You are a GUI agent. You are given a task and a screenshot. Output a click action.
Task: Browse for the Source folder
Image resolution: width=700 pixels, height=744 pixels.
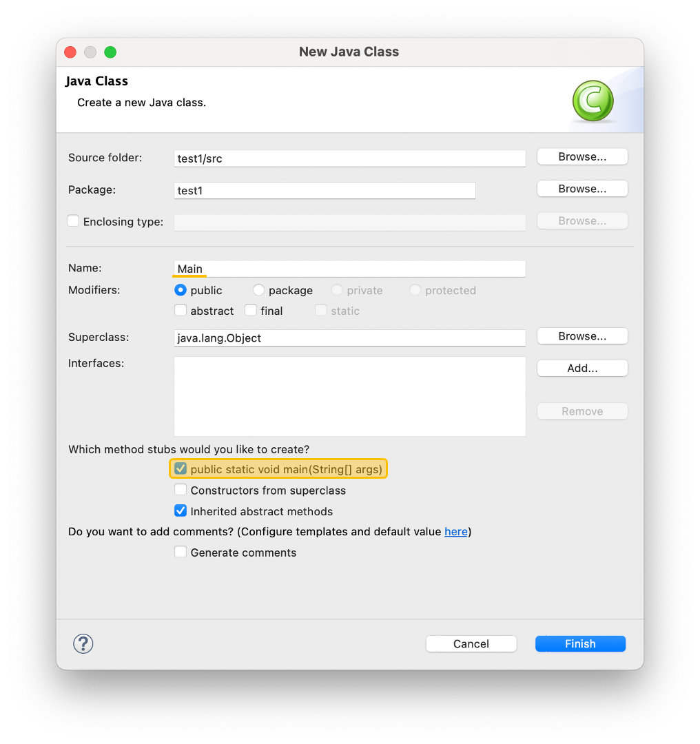click(582, 157)
